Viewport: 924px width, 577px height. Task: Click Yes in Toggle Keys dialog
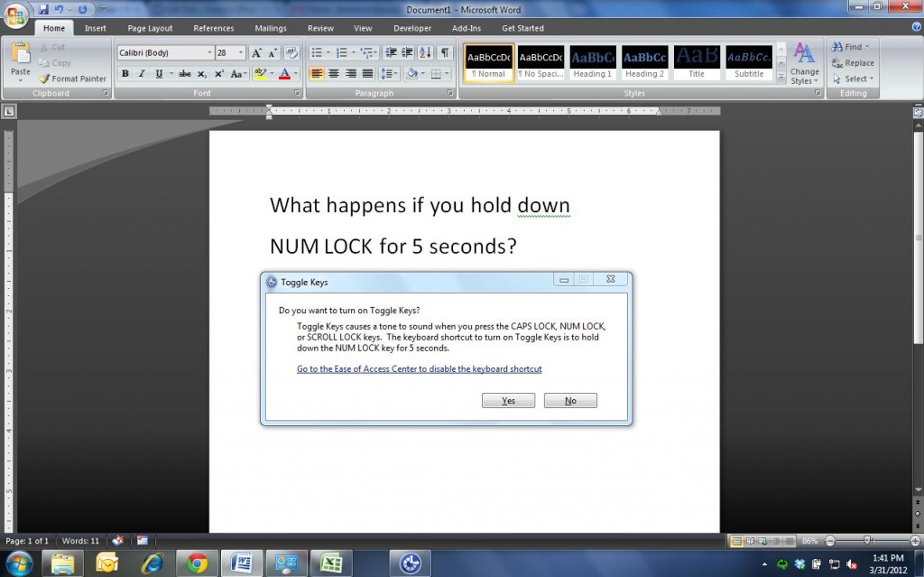[x=508, y=401]
